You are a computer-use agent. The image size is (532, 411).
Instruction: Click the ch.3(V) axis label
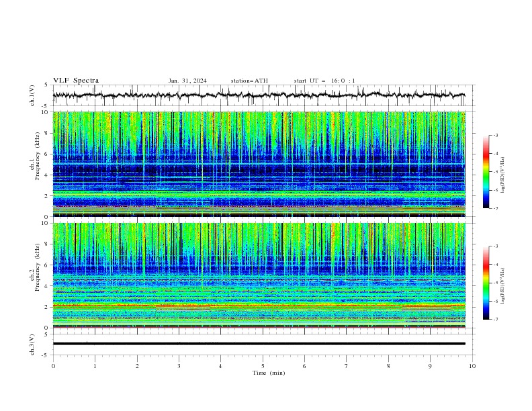point(32,345)
